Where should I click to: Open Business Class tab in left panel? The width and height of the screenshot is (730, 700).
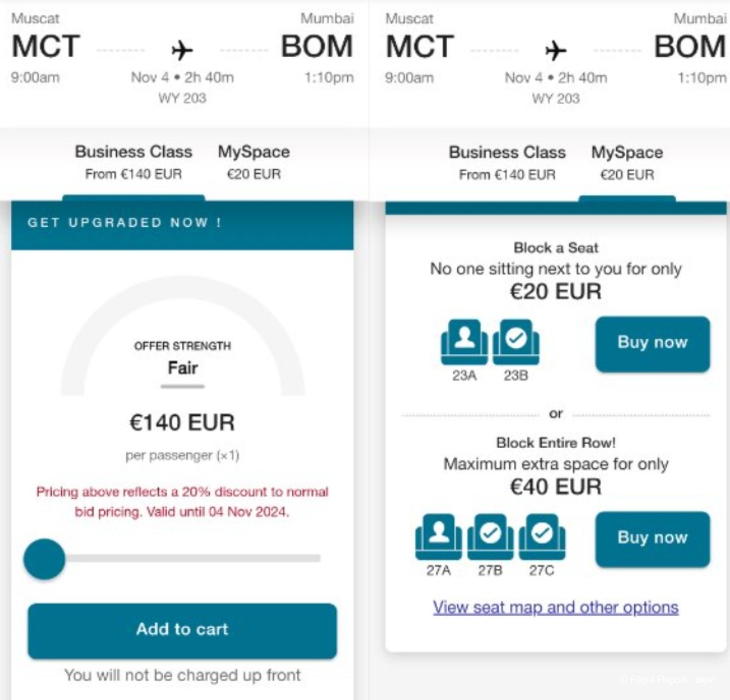pos(133,162)
